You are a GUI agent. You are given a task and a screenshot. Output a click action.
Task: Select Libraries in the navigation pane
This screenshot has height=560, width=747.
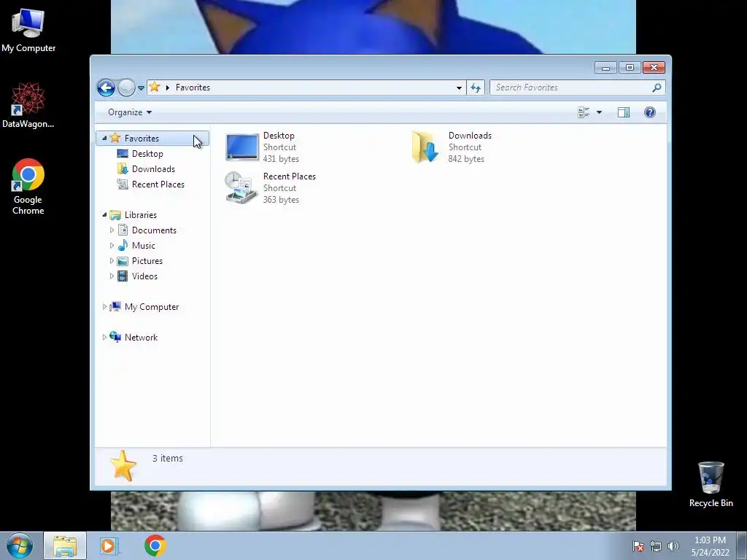coord(141,215)
